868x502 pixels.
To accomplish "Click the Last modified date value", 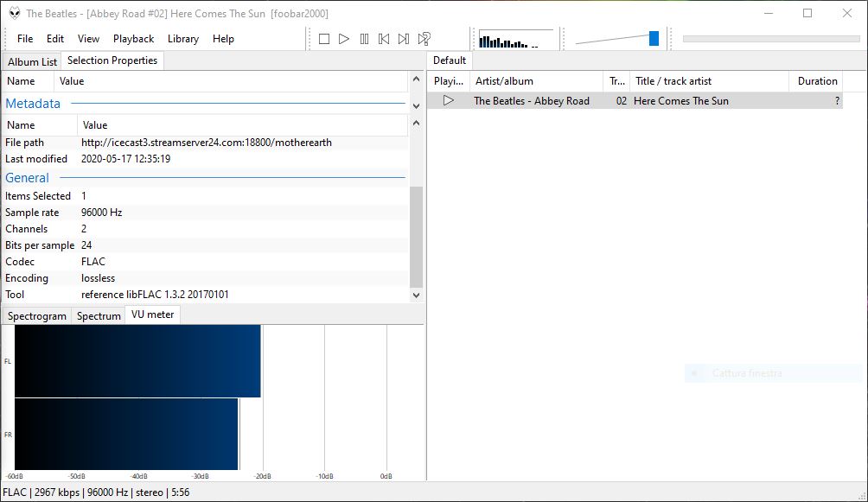I will pyautogui.click(x=125, y=159).
